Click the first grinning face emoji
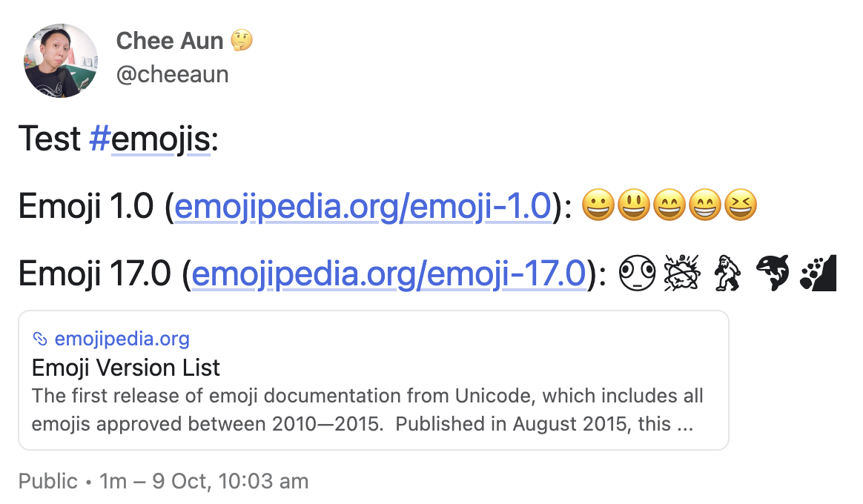 (x=599, y=205)
